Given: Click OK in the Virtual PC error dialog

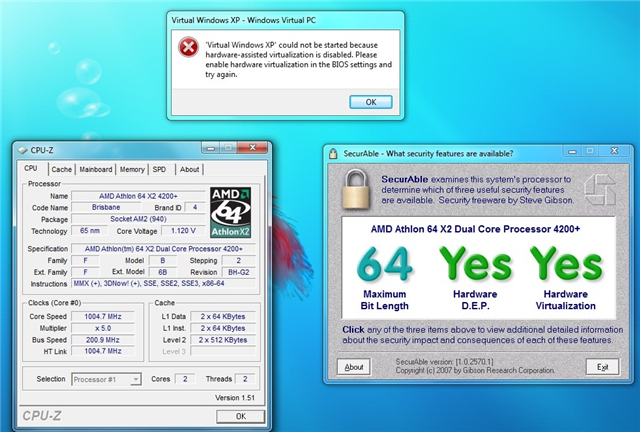Looking at the screenshot, I should 371,102.
